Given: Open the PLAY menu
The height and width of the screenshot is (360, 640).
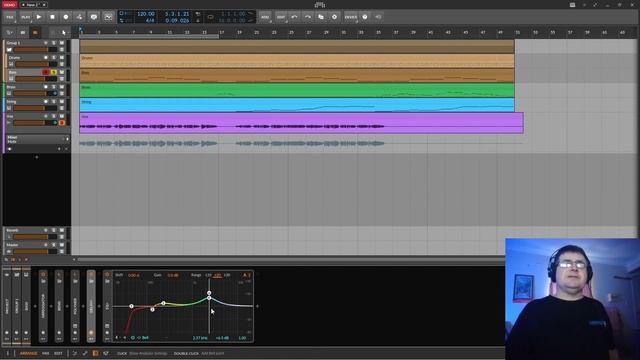Looking at the screenshot, I should click(x=25, y=17).
